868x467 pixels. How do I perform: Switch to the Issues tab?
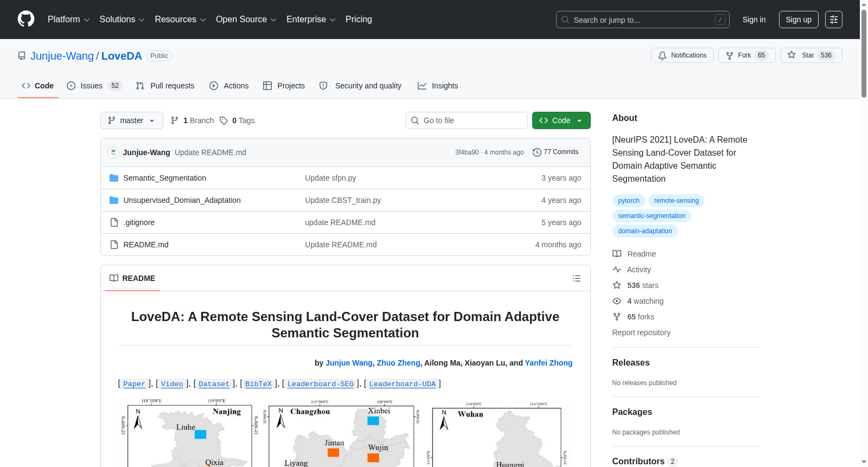[94, 86]
